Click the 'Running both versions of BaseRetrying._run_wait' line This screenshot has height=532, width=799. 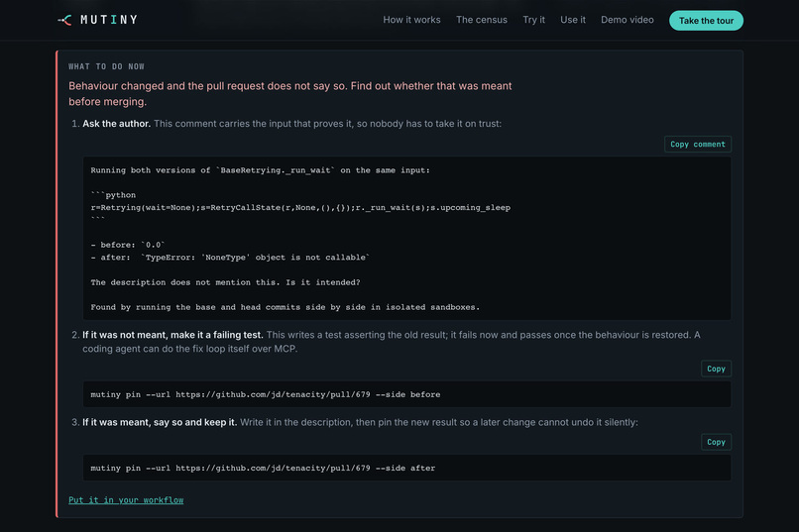coord(260,170)
